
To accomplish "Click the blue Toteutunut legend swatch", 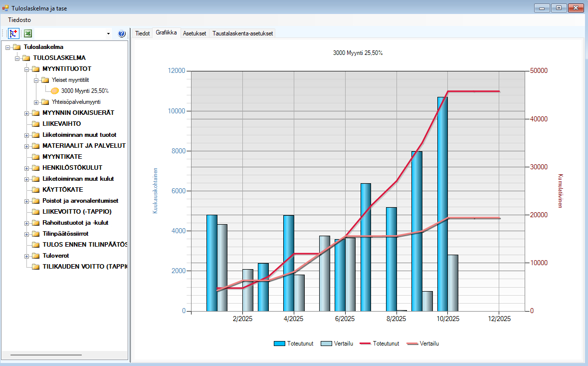I will (x=280, y=344).
